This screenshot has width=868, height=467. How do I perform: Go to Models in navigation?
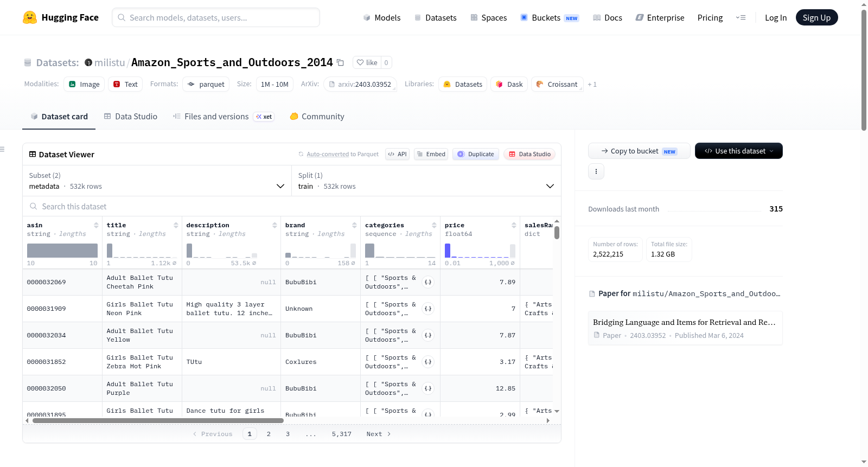pyautogui.click(x=382, y=17)
